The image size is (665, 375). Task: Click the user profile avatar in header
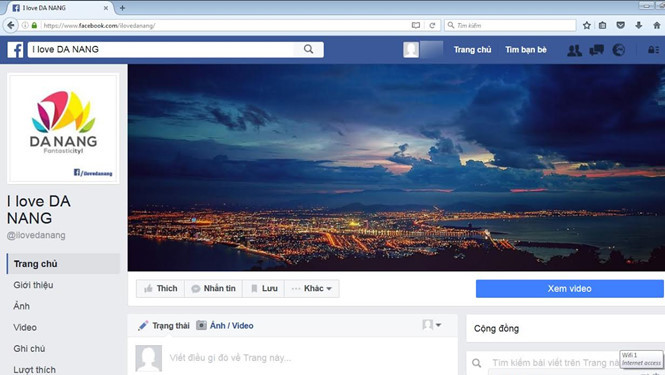pos(411,50)
